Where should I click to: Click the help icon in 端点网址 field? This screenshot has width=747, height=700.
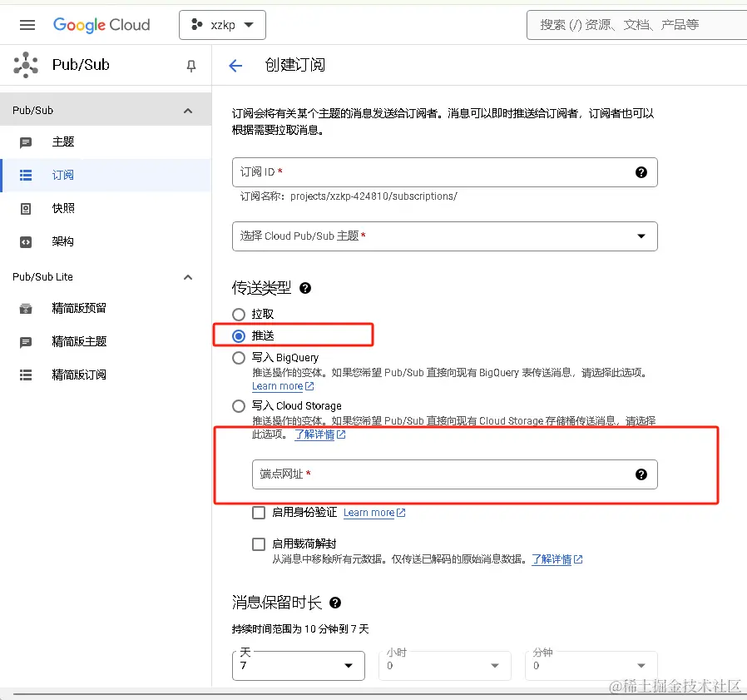click(x=641, y=474)
